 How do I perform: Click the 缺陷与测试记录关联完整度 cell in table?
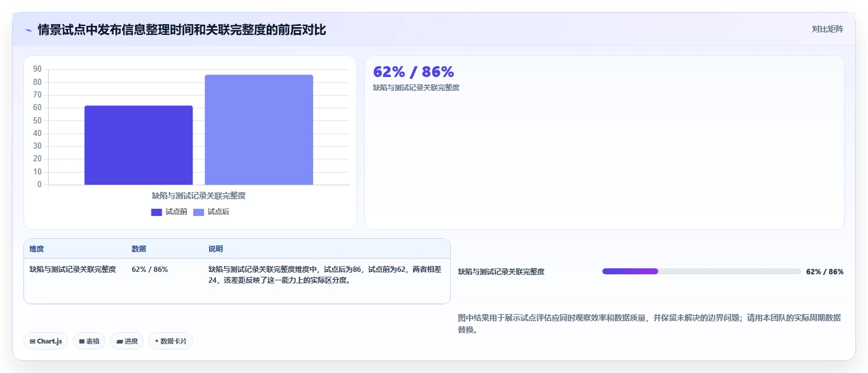pos(73,270)
